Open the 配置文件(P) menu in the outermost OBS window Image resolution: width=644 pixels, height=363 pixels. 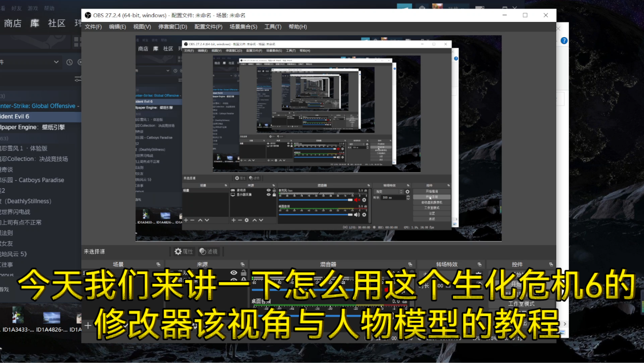(x=208, y=27)
